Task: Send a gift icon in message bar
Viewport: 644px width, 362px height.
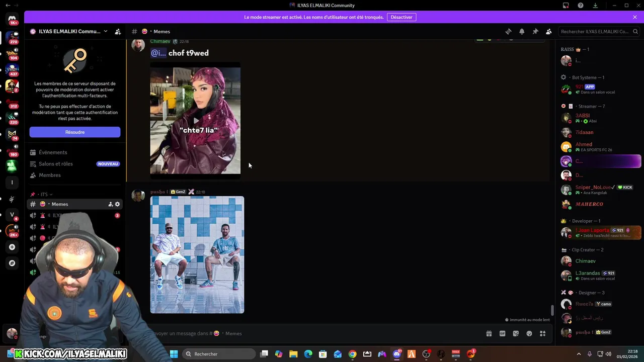Action: (x=489, y=333)
